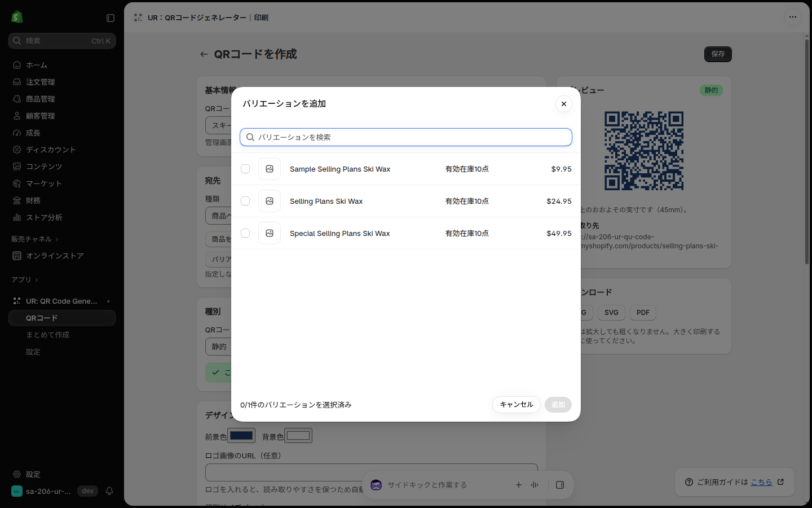Click the ディスカウント sidebar item
The image size is (812, 508).
(62, 150)
